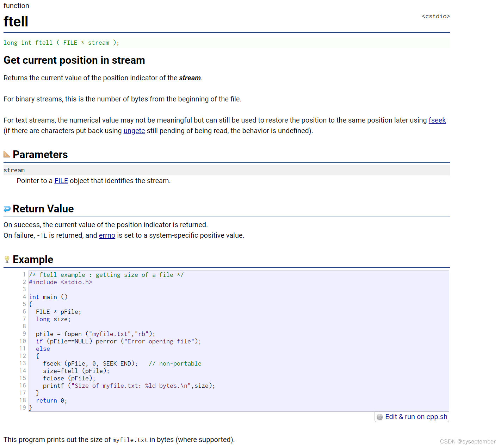
Task: Click the '#include <stdio.h>' code line
Action: pos(61,282)
